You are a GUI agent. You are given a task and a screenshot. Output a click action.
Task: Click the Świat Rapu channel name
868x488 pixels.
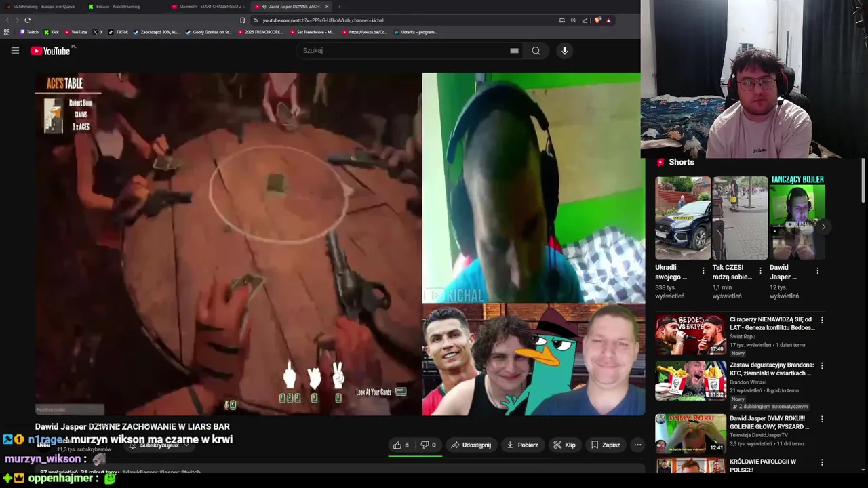tap(743, 337)
